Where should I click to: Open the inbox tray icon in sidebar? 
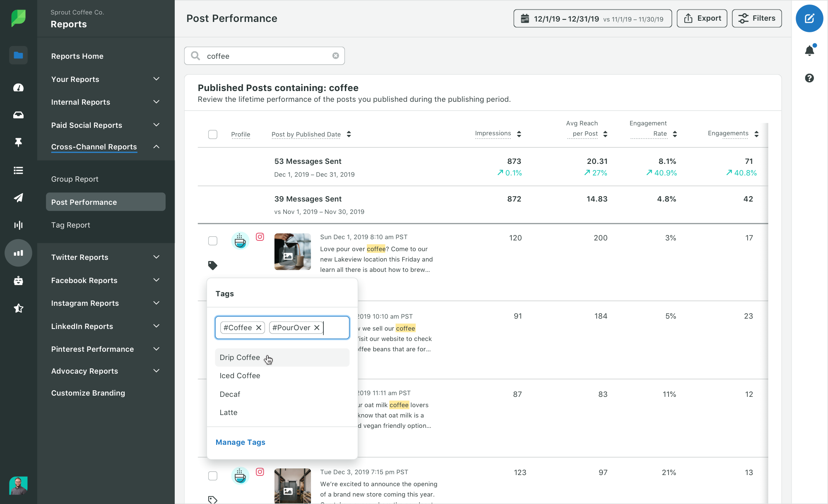coord(18,115)
